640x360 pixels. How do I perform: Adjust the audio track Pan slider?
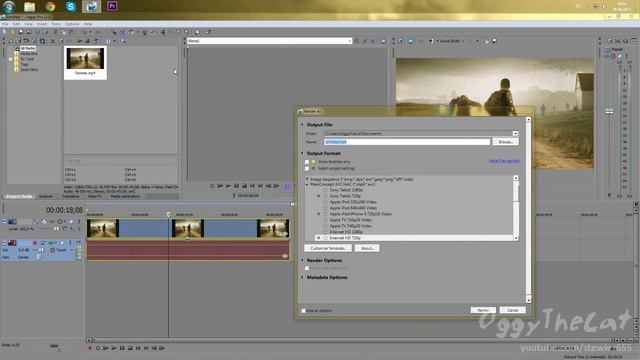point(39,257)
